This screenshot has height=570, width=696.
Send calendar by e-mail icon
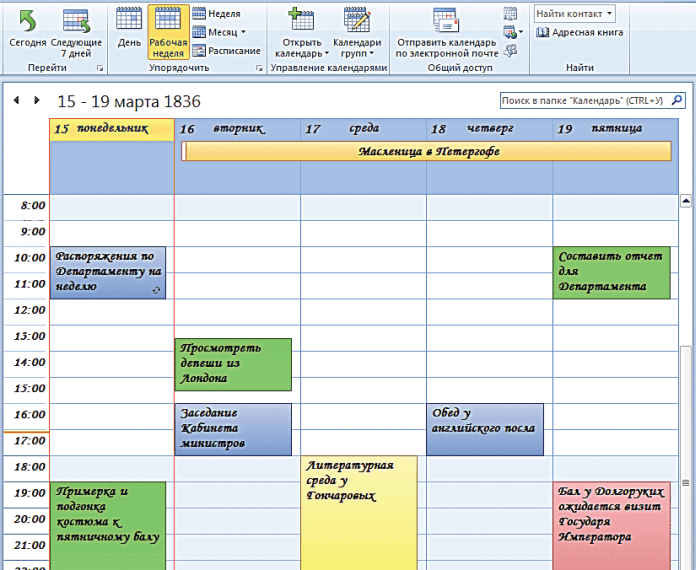click(x=445, y=20)
